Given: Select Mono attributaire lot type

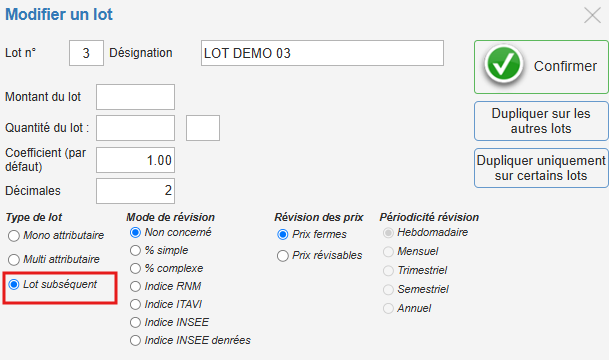Looking at the screenshot, I should click(x=14, y=236).
